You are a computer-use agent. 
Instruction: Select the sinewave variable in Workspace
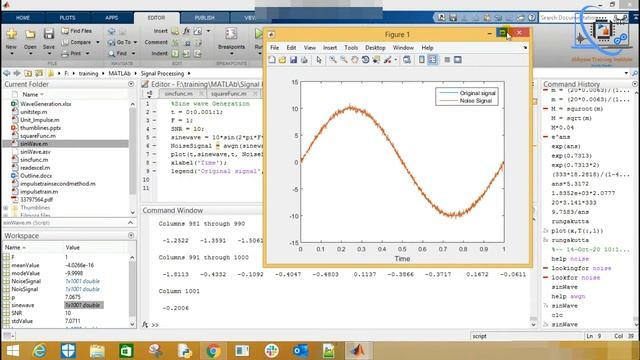tap(23, 305)
